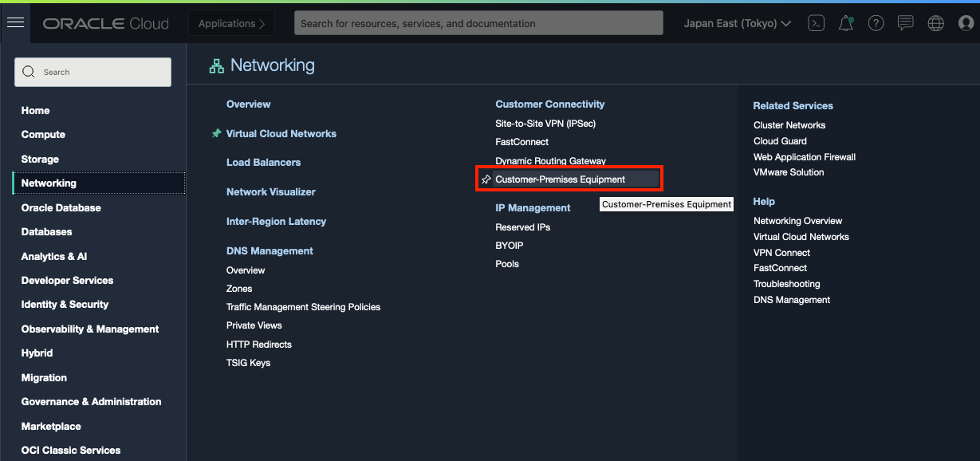
Task: Open Reserved IPs
Action: [x=523, y=227]
